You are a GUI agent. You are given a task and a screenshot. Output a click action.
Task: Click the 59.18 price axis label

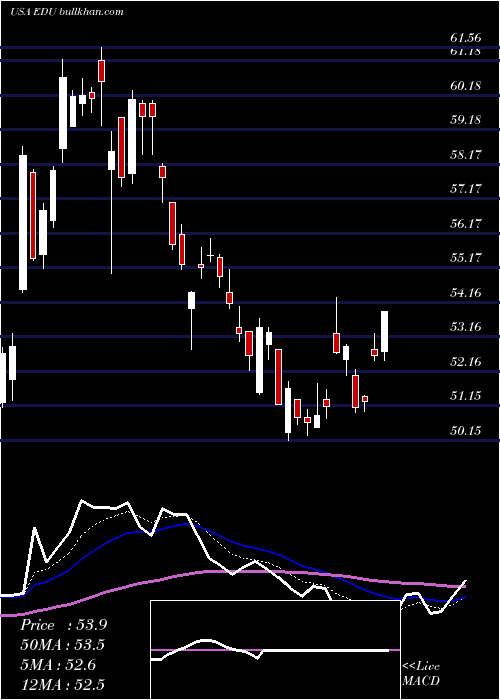(x=466, y=120)
